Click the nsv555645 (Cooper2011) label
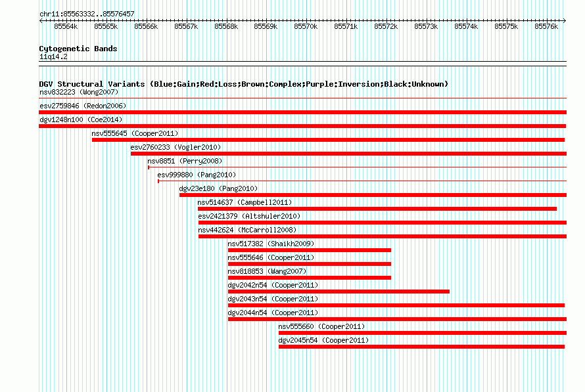Viewport: 585px width, 392px height. point(135,133)
